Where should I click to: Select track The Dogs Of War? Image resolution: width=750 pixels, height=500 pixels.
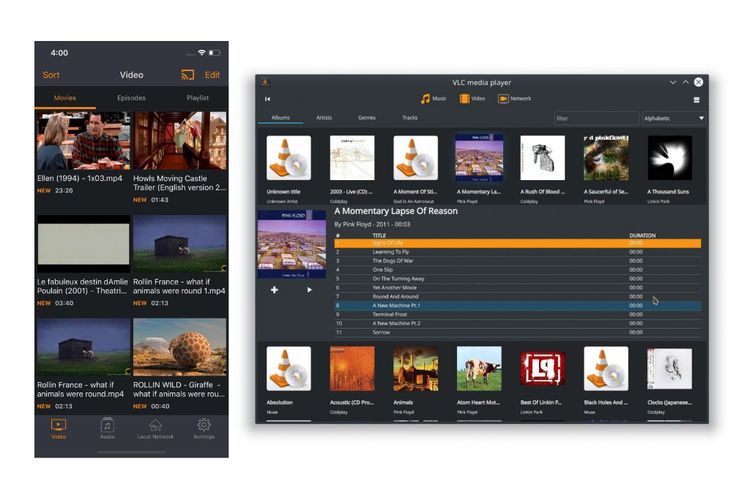pos(518,261)
